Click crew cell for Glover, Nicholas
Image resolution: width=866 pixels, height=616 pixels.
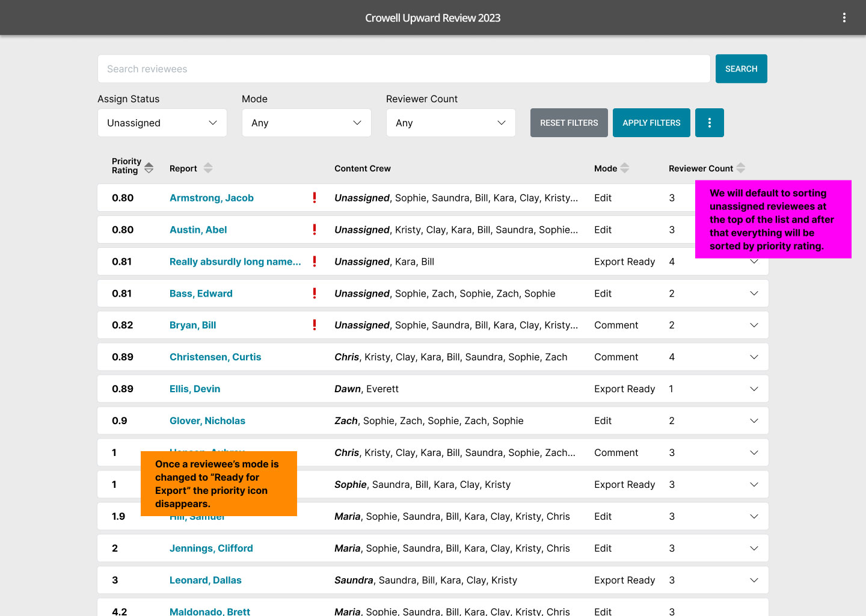pyautogui.click(x=429, y=420)
